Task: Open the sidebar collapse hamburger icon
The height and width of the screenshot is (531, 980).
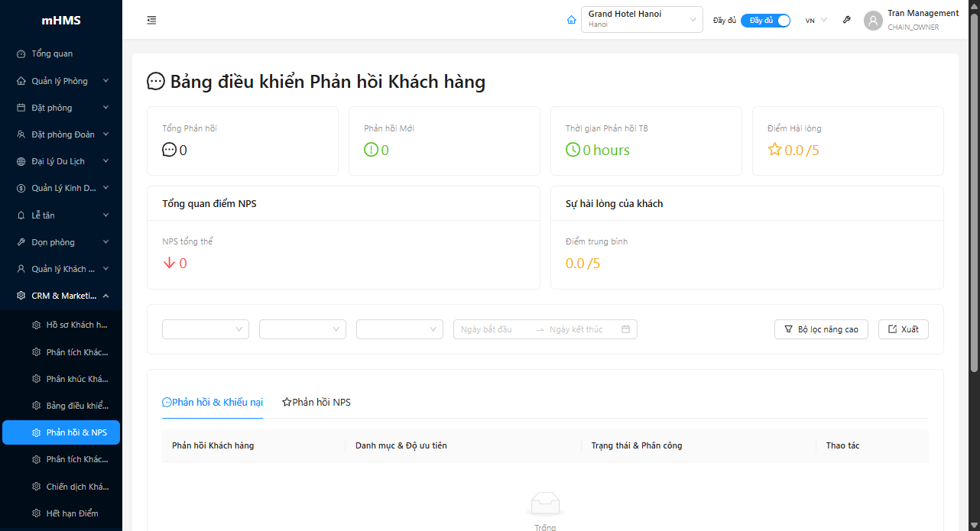Action: point(151,20)
